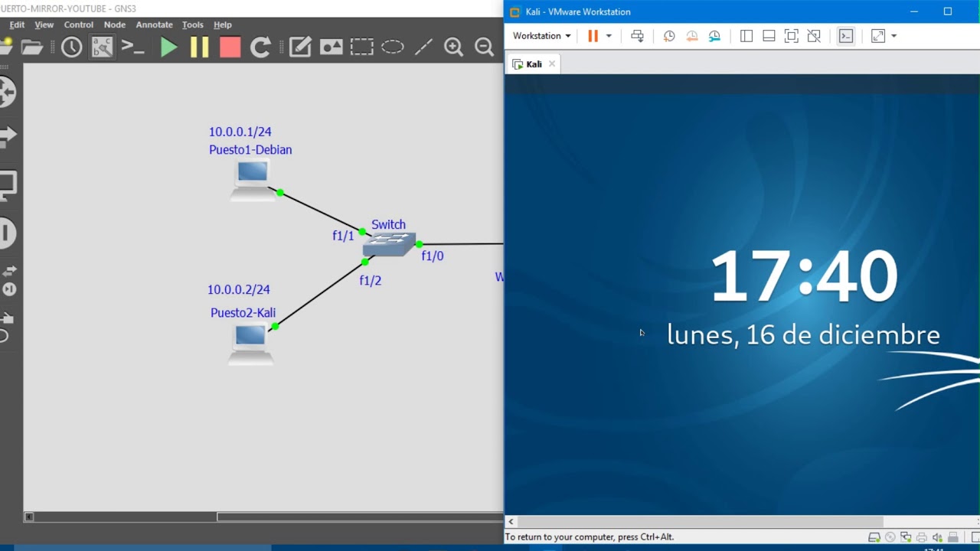Click the Zoom out magnifier in GNS3
This screenshot has width=980, height=551.
485,47
